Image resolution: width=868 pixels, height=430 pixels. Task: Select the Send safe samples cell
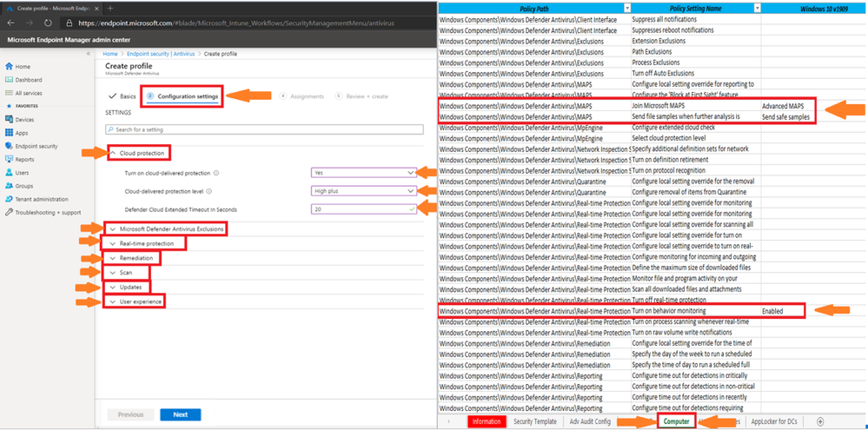point(788,116)
